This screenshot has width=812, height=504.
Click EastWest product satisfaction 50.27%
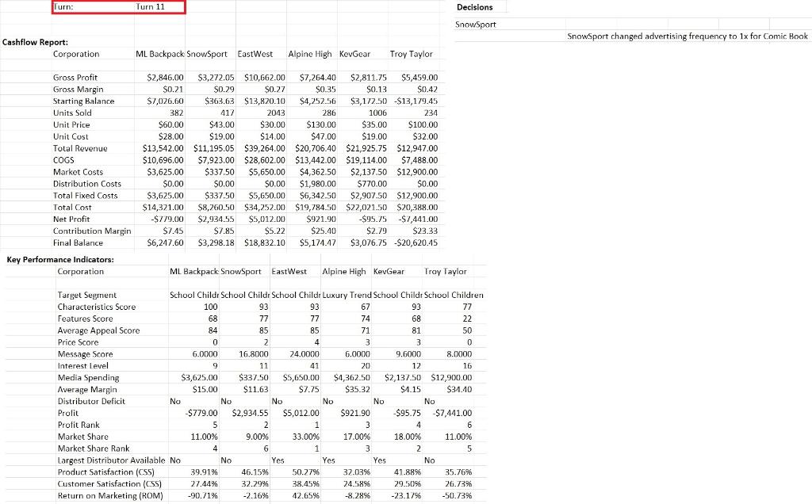click(x=306, y=472)
